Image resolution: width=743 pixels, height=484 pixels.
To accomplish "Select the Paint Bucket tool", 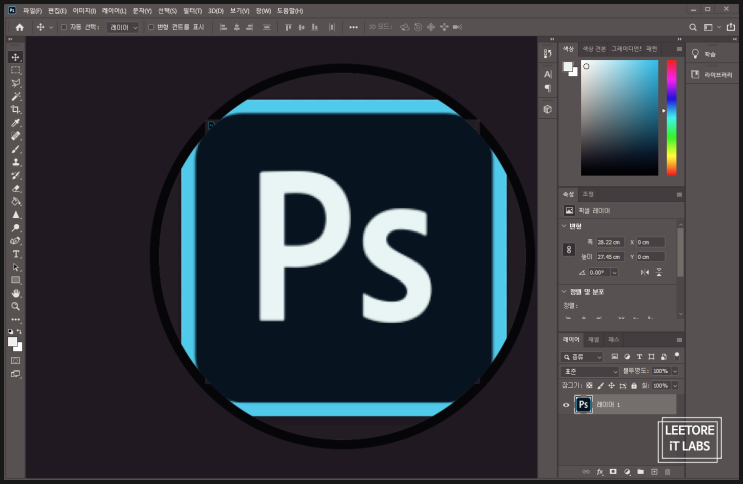I will (x=16, y=201).
